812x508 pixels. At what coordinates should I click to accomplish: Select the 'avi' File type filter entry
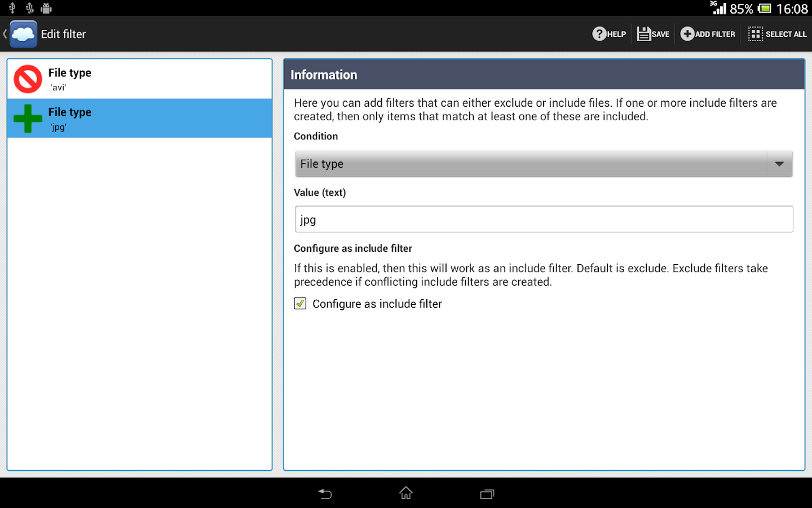click(139, 78)
